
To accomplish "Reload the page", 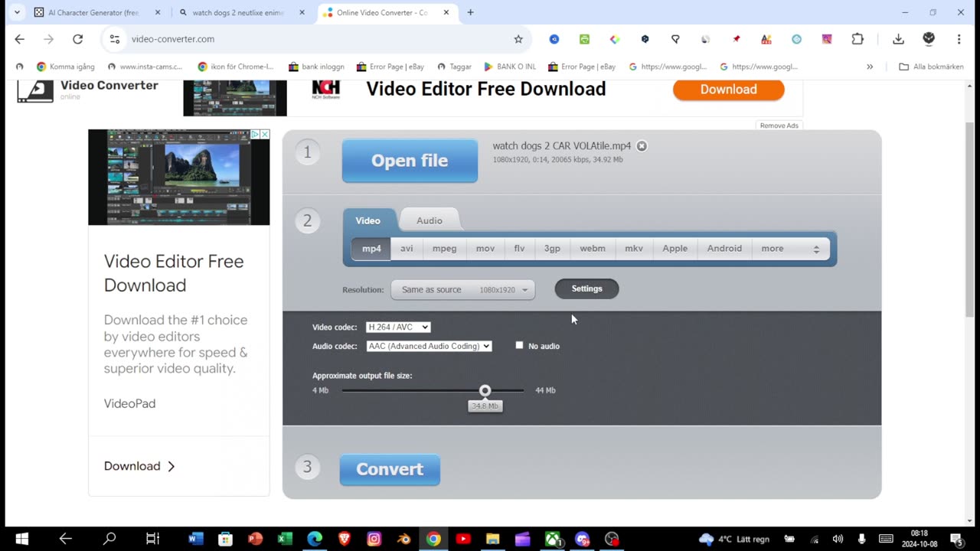I will 77,39.
